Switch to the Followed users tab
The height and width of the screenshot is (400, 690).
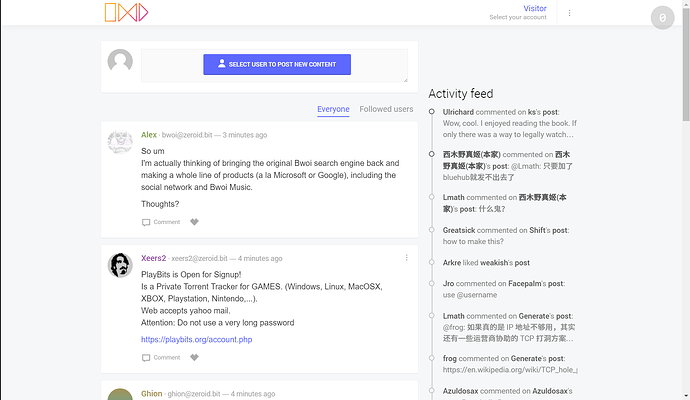click(386, 109)
